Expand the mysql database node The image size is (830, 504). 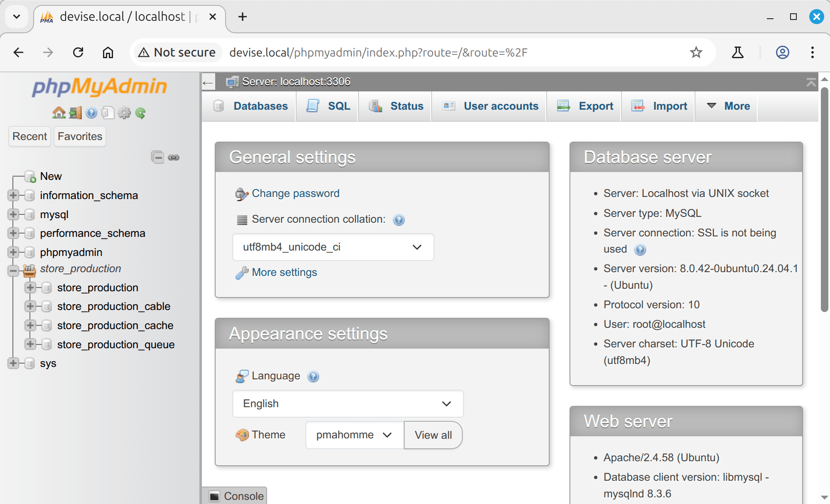(x=13, y=214)
